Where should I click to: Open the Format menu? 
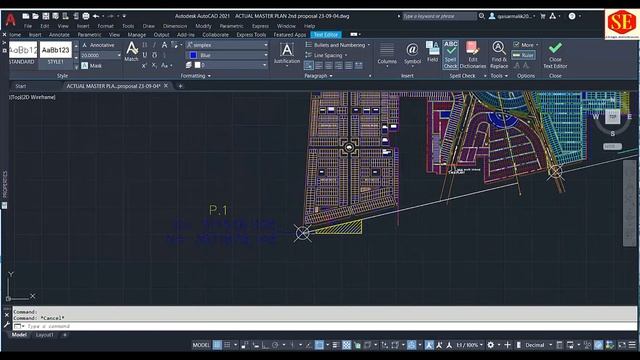(105, 26)
